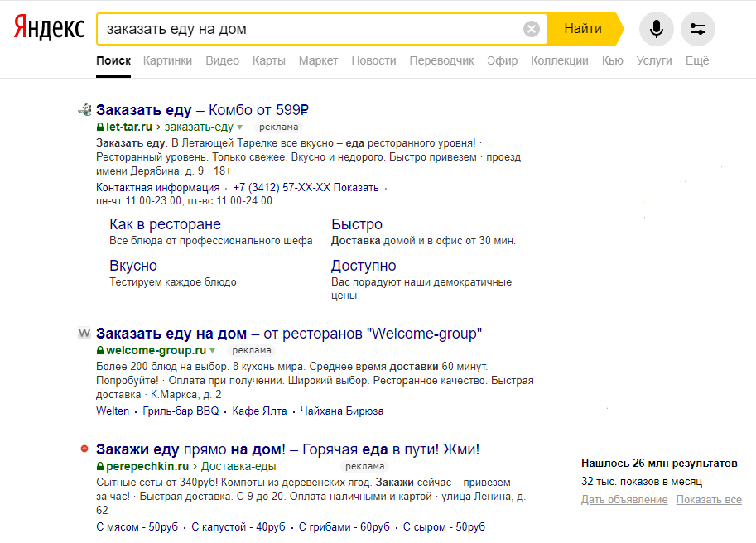Click the lock icon beside perepechkin.ru
756x543 pixels.
[x=100, y=466]
